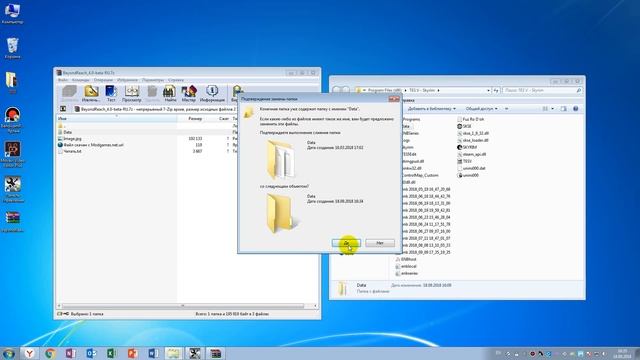
Task: Open the Операции menu in WinRAR
Action: pos(103,80)
